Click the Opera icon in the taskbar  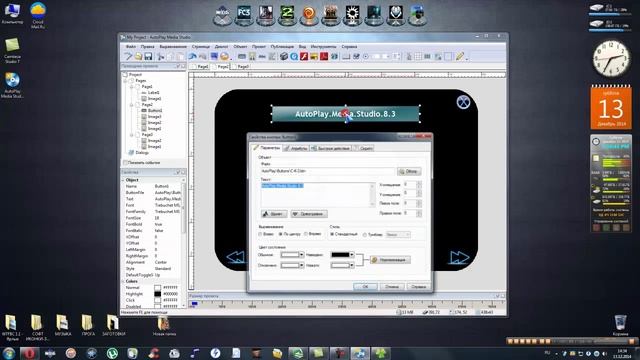click(x=29, y=353)
